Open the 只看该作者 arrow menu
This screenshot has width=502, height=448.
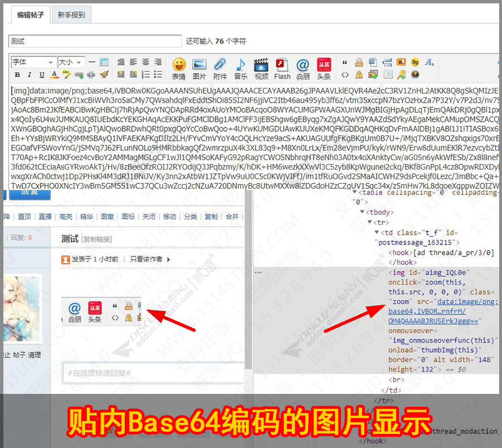(169, 259)
